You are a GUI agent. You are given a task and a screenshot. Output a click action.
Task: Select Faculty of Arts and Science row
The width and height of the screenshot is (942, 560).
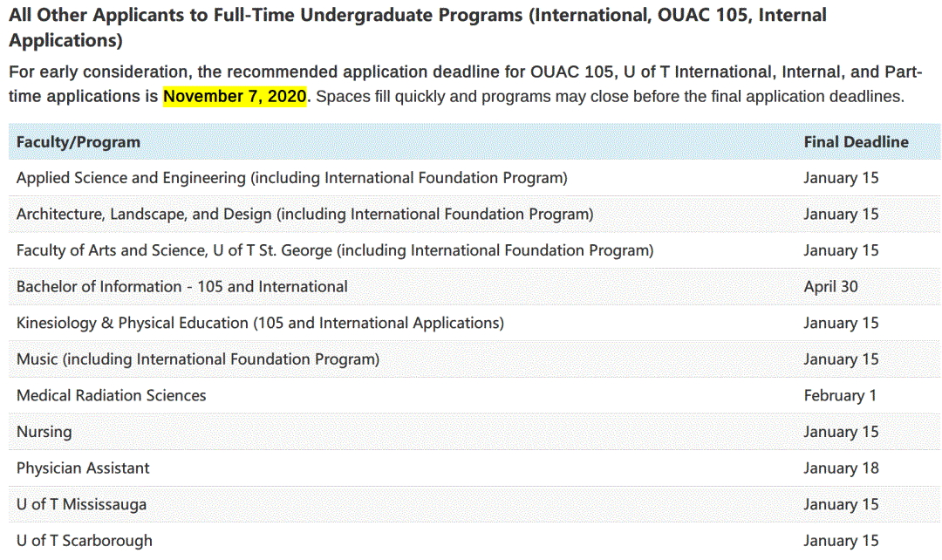point(474,250)
